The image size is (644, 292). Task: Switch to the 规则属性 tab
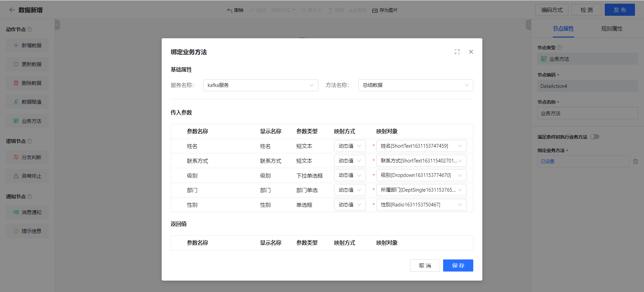pos(612,29)
